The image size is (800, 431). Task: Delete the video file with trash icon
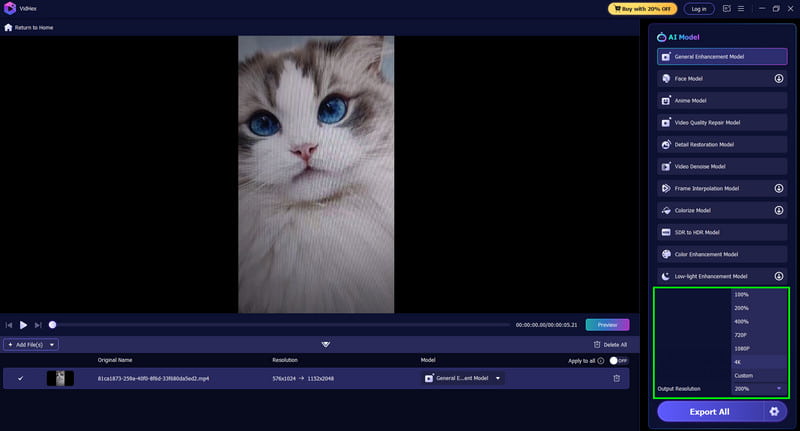pyautogui.click(x=616, y=378)
